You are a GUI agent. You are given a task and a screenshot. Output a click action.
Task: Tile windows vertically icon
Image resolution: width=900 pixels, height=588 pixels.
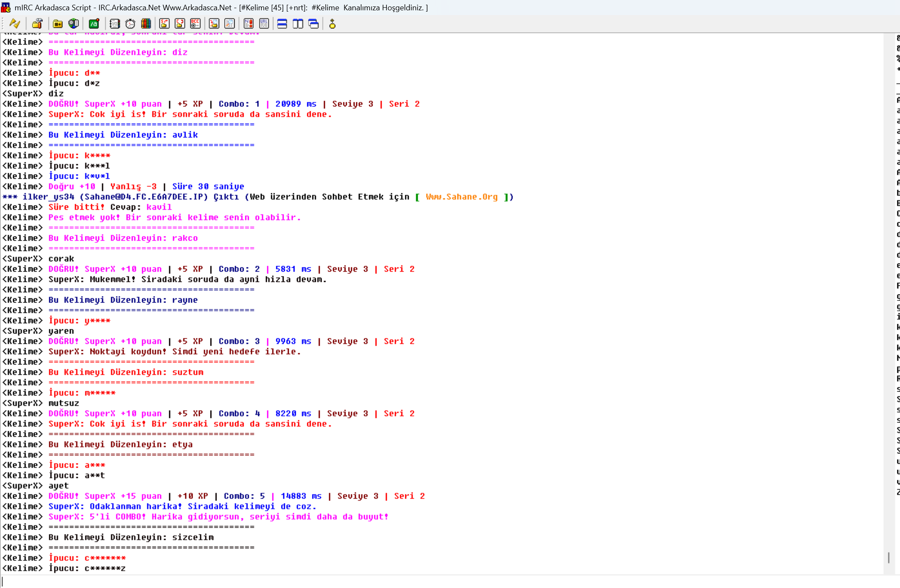[x=298, y=24]
